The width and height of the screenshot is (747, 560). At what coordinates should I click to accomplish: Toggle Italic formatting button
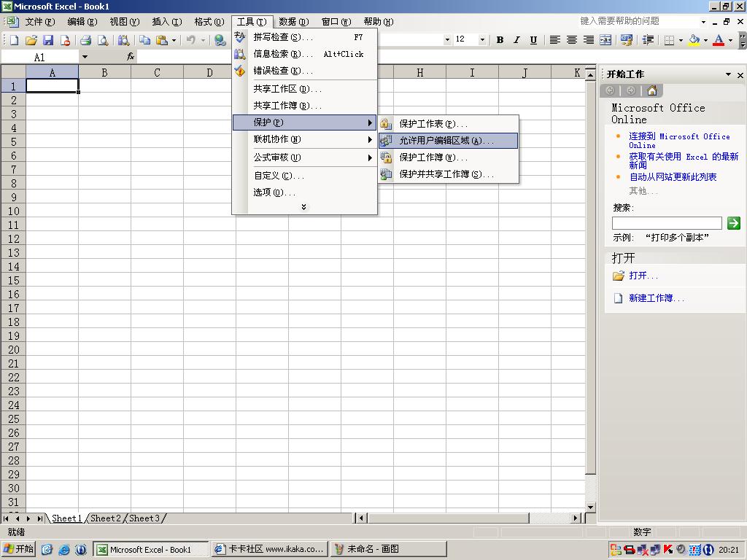point(516,40)
